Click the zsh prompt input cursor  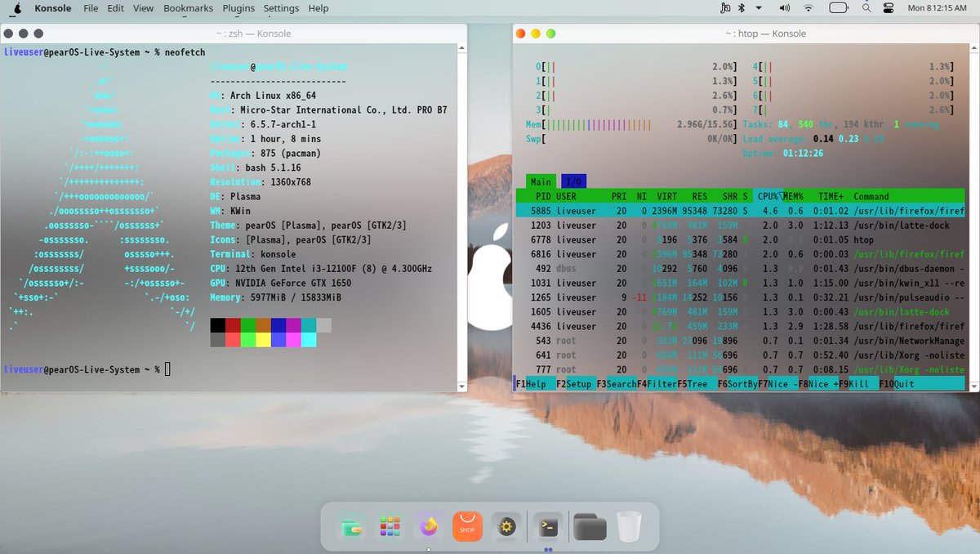168,369
